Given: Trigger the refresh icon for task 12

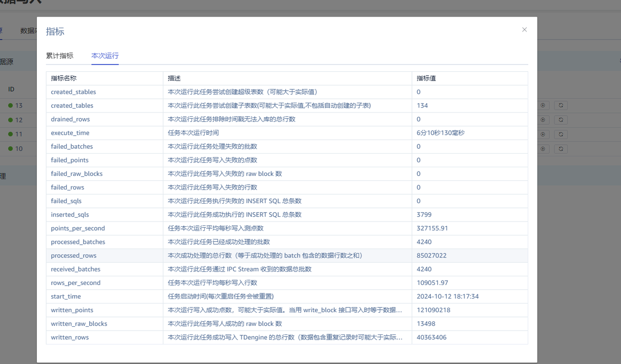Looking at the screenshot, I should [561, 120].
